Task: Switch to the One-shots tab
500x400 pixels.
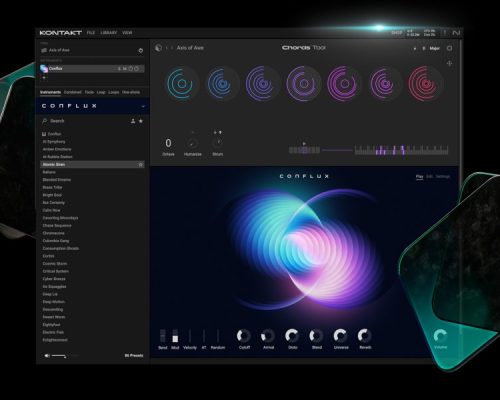Action: click(131, 92)
